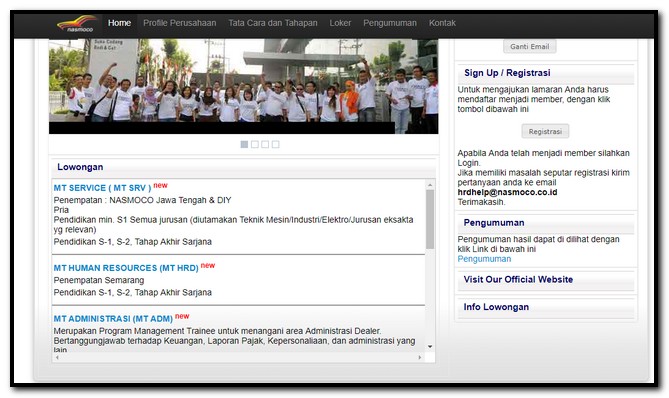
Task: Click the horizontal scroll-right arrow in Lowongan
Action: point(420,357)
